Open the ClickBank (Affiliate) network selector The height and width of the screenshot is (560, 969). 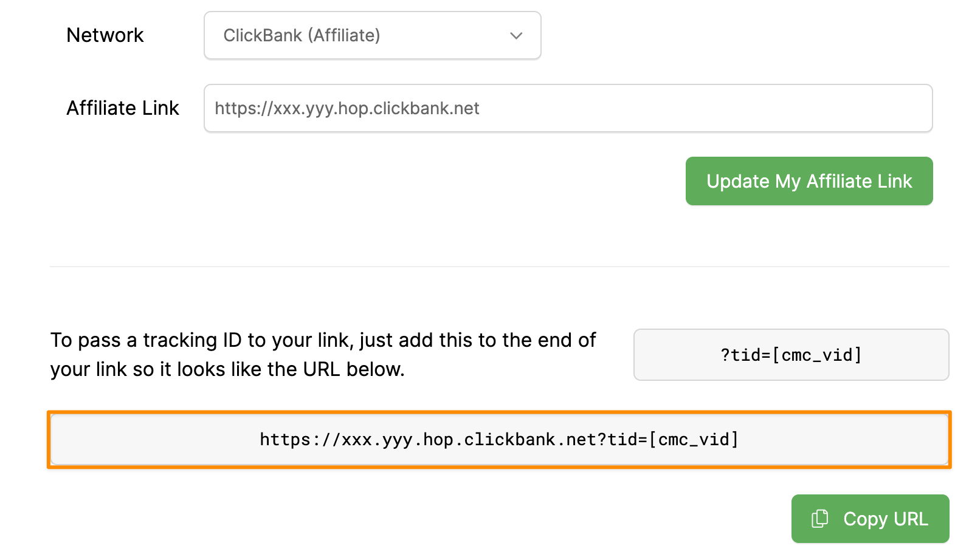point(372,36)
